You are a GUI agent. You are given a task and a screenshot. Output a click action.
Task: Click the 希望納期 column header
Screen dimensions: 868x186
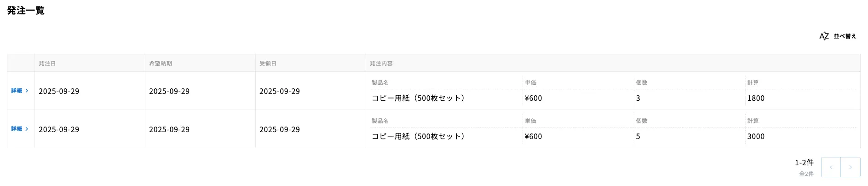pos(161,63)
